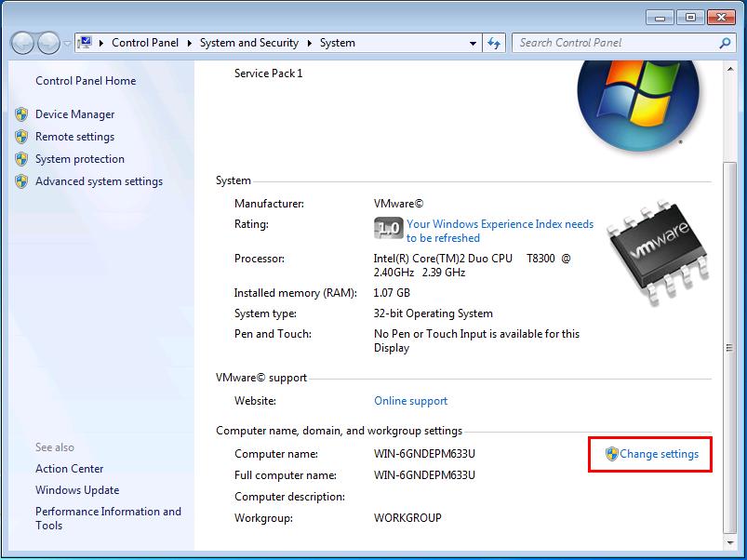The width and height of the screenshot is (747, 560).
Task: Close the System window
Action: point(721,18)
